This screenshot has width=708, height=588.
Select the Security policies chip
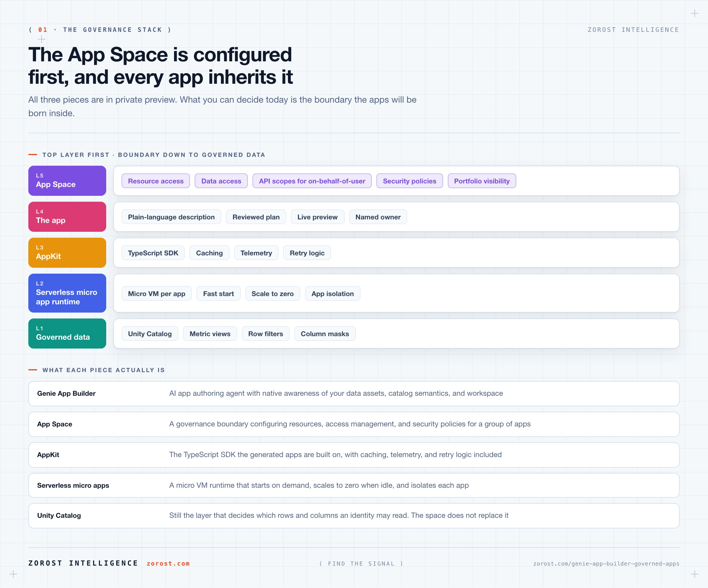tap(409, 181)
